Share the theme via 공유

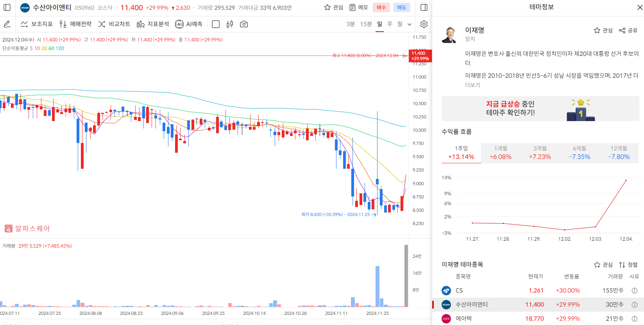tap(628, 30)
